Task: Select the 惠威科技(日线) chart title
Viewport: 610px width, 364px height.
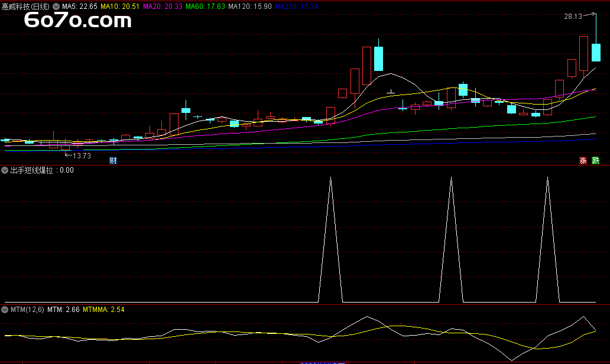Action: 25,6
